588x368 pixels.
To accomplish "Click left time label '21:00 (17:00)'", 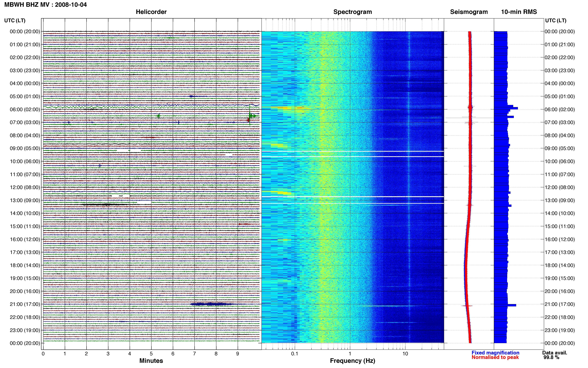I will point(25,304).
